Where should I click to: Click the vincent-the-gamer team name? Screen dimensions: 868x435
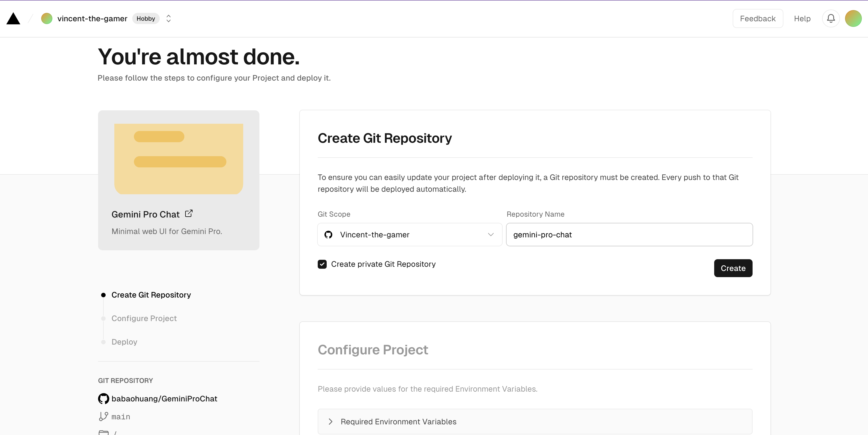92,18
